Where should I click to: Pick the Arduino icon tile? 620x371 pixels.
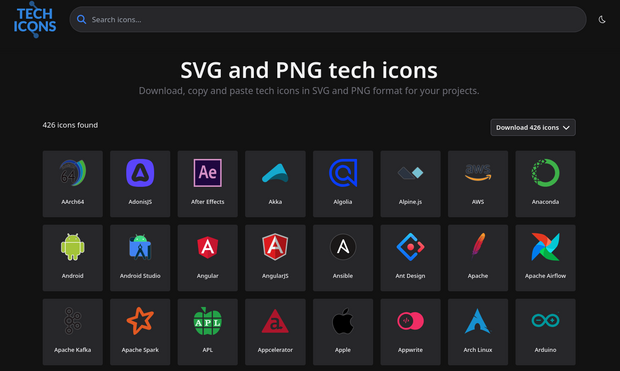click(545, 332)
